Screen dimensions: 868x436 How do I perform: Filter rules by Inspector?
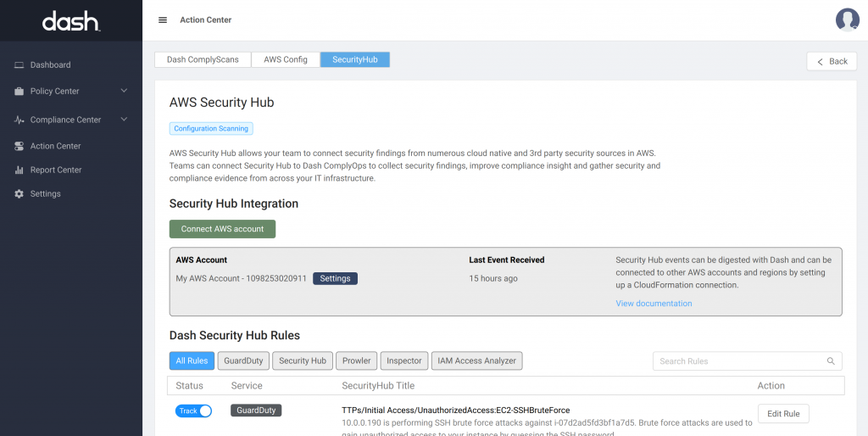coord(404,361)
